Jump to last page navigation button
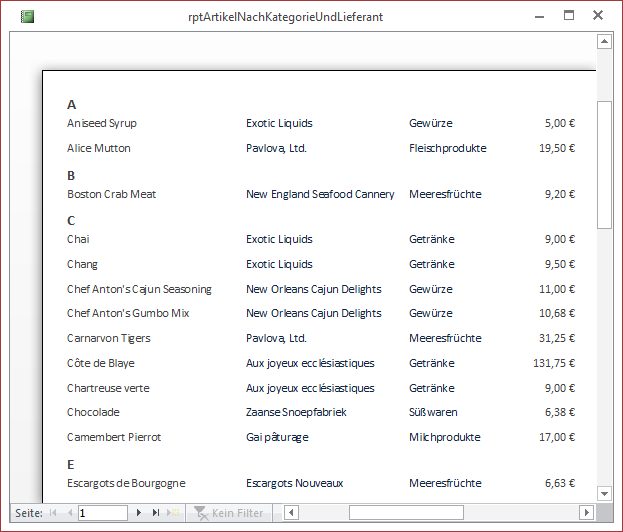Image resolution: width=623 pixels, height=532 pixels. coord(156,513)
